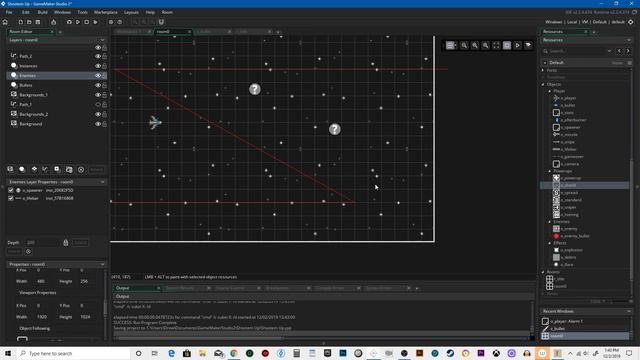Collapse the Properties - room0 section

pyautogui.click(x=102, y=264)
